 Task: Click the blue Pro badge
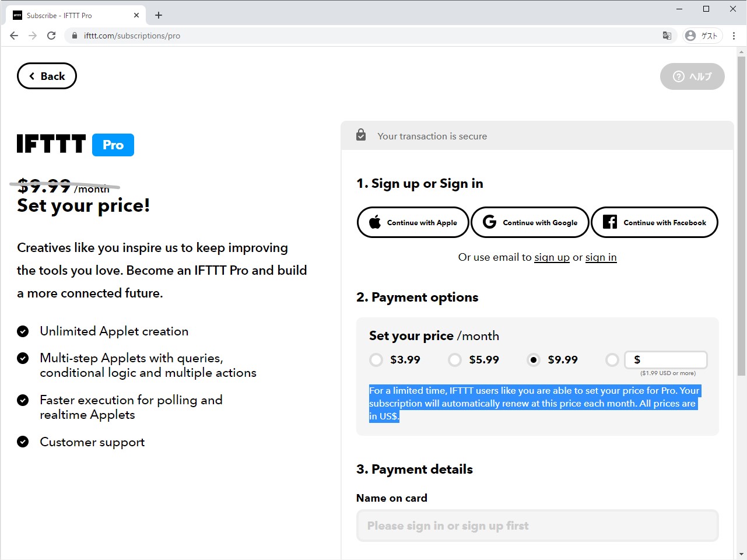[x=113, y=145]
